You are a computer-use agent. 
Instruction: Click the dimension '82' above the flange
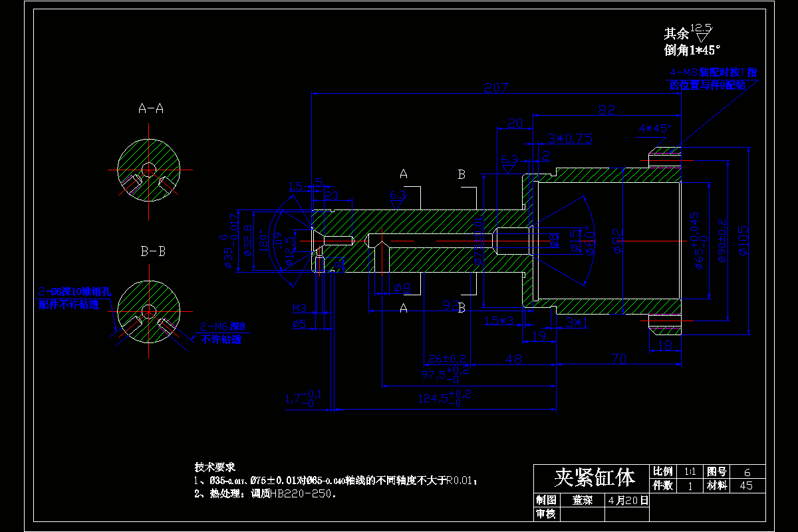click(x=606, y=110)
